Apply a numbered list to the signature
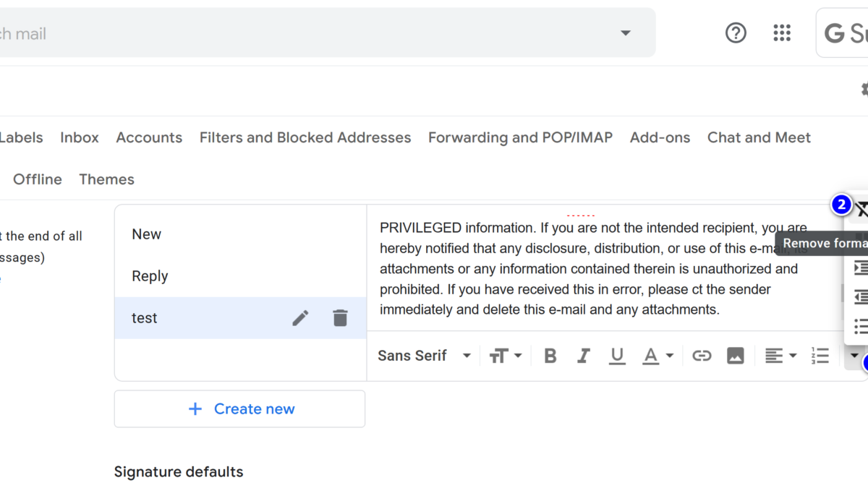 pyautogui.click(x=820, y=355)
